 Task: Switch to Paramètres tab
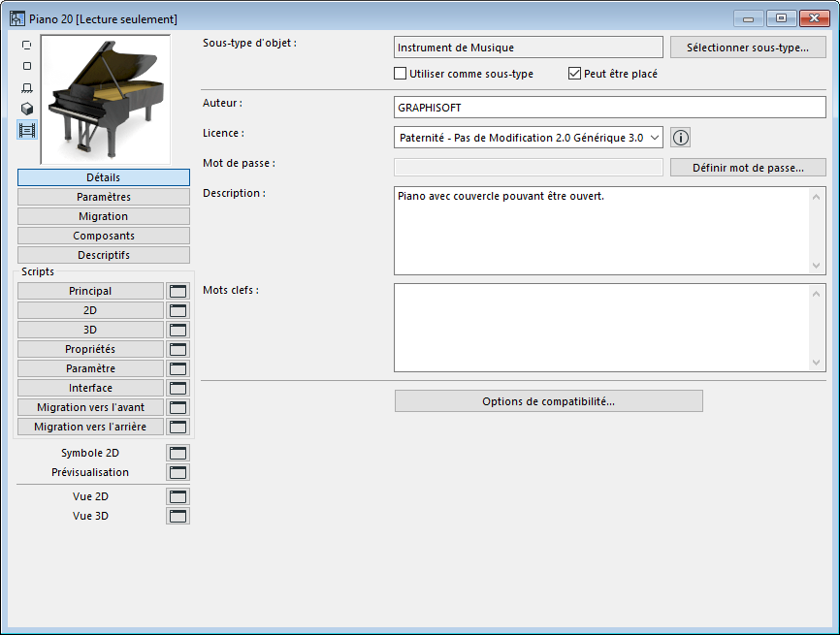104,197
